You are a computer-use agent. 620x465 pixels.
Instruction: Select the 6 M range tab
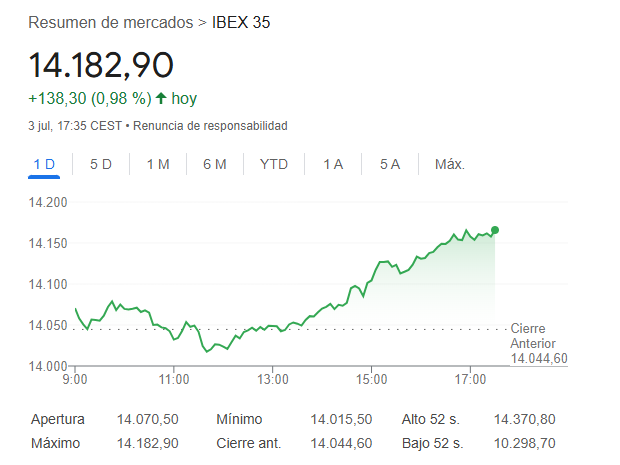tap(214, 165)
